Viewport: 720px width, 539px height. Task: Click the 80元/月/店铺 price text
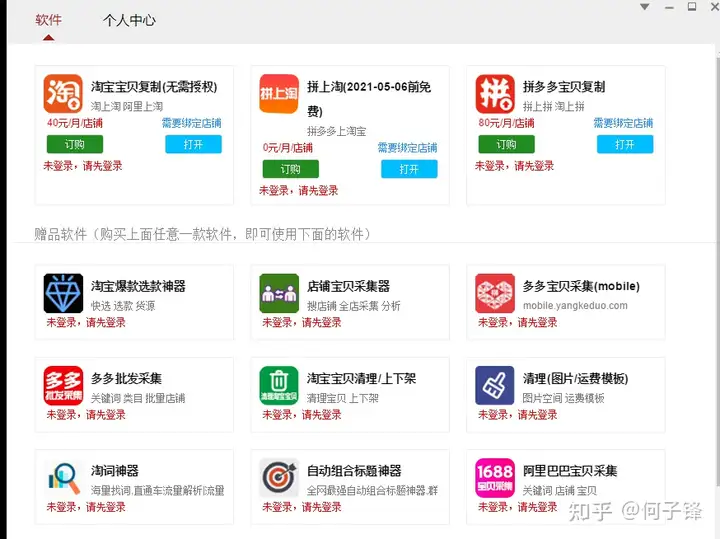pyautogui.click(x=506, y=123)
